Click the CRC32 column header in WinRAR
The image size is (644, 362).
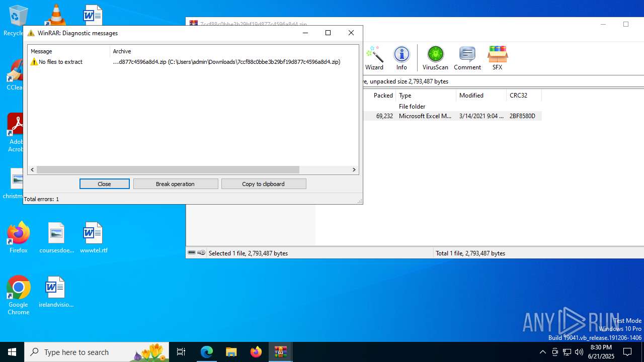coord(524,96)
